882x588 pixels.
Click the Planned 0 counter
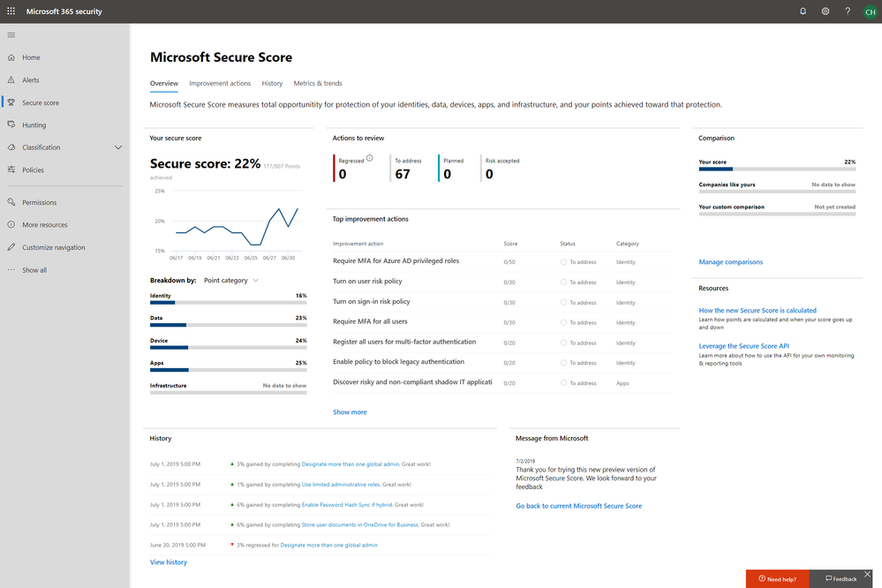point(452,169)
